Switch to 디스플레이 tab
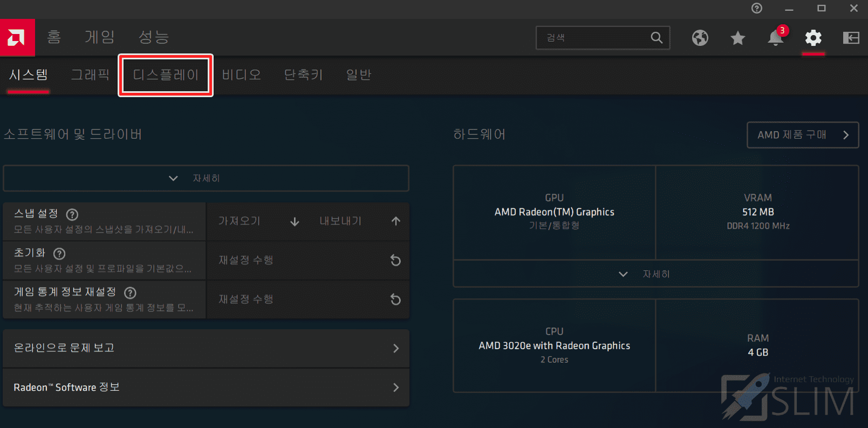 coord(166,75)
